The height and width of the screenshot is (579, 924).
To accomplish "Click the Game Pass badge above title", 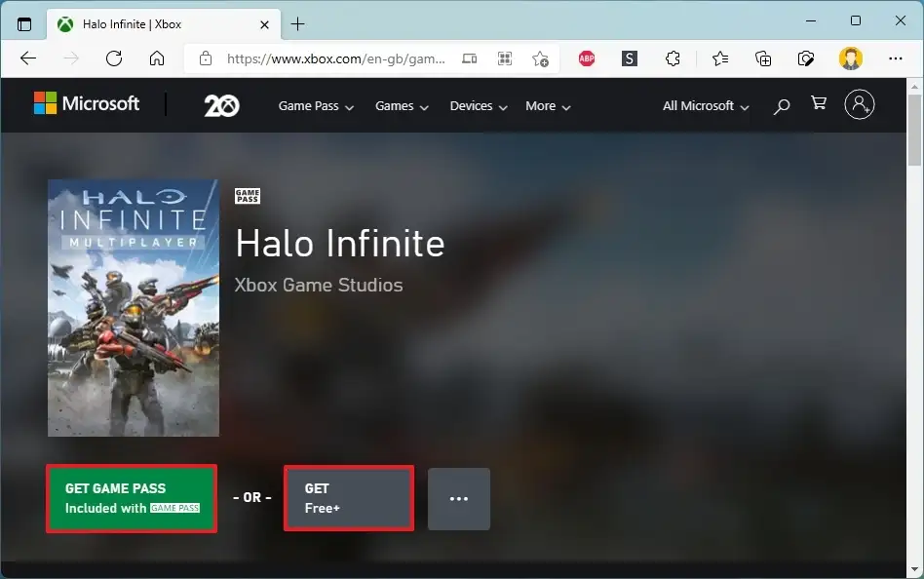I will [248, 196].
